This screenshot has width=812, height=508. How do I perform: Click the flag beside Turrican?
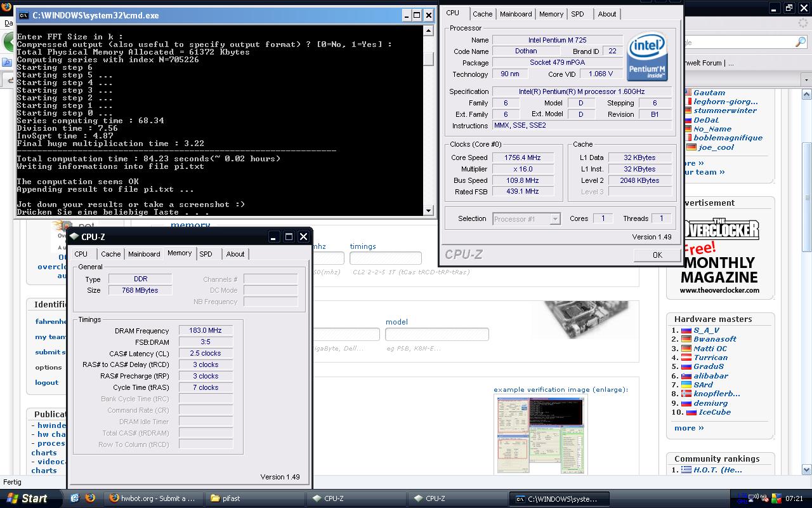[686, 358]
